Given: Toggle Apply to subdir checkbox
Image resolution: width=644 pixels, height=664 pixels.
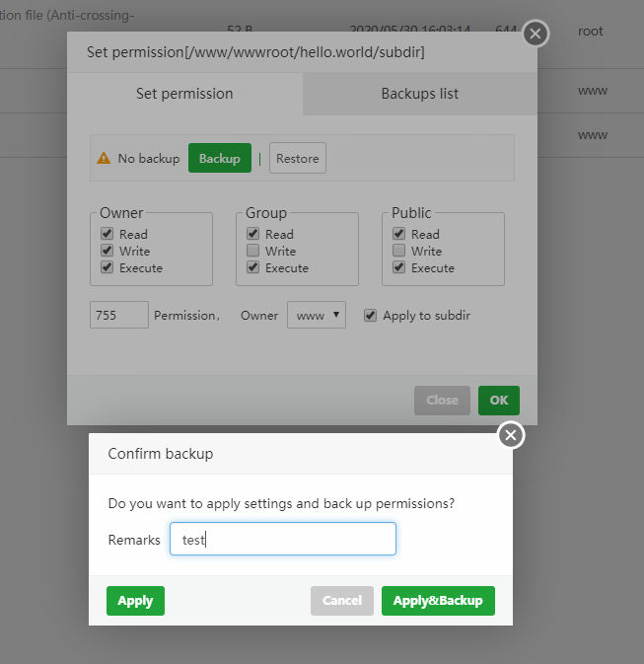Looking at the screenshot, I should pyautogui.click(x=370, y=316).
